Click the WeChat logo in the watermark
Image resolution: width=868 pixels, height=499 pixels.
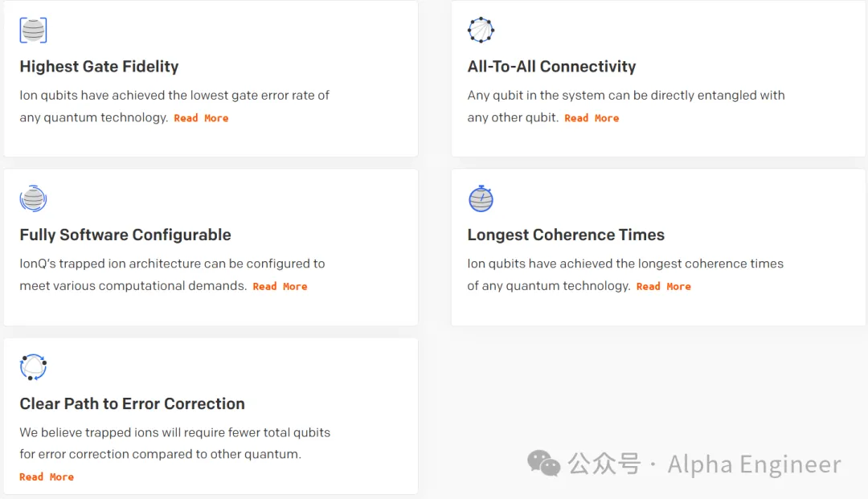pos(544,463)
